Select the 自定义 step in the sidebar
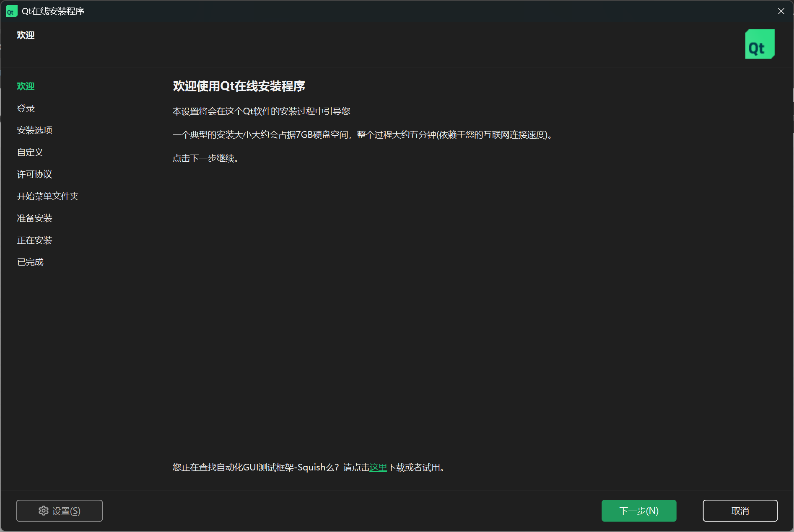Viewport: 794px width, 532px height. pos(30,152)
